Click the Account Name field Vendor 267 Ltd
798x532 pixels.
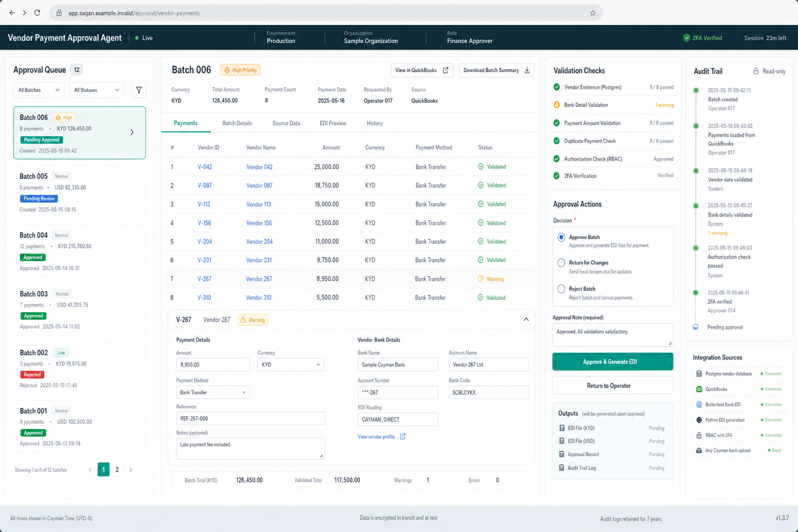click(x=488, y=365)
